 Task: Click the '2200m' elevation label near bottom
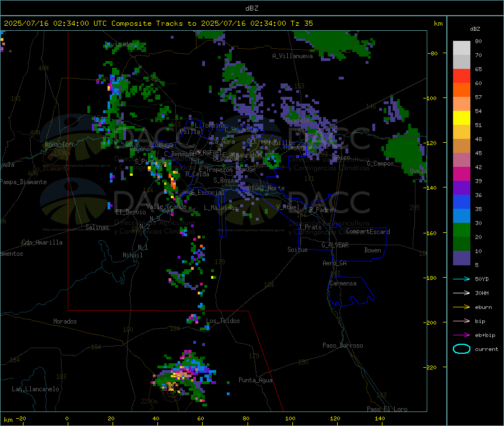149,401
